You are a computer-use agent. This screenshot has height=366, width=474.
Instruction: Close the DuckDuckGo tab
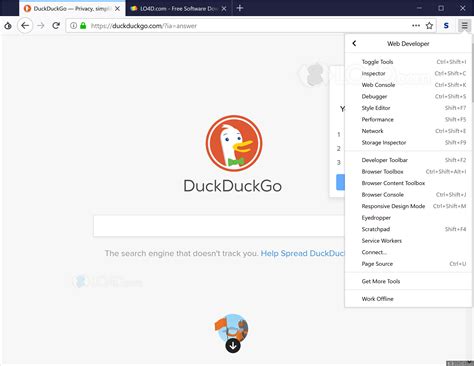point(117,9)
